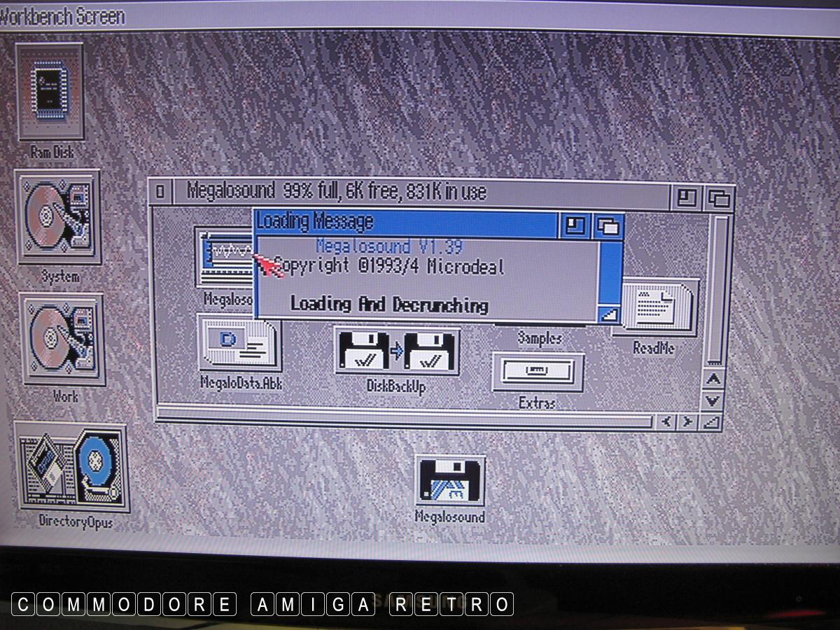
Task: Toggle the Megalosound window zoom gadget
Action: [x=686, y=198]
